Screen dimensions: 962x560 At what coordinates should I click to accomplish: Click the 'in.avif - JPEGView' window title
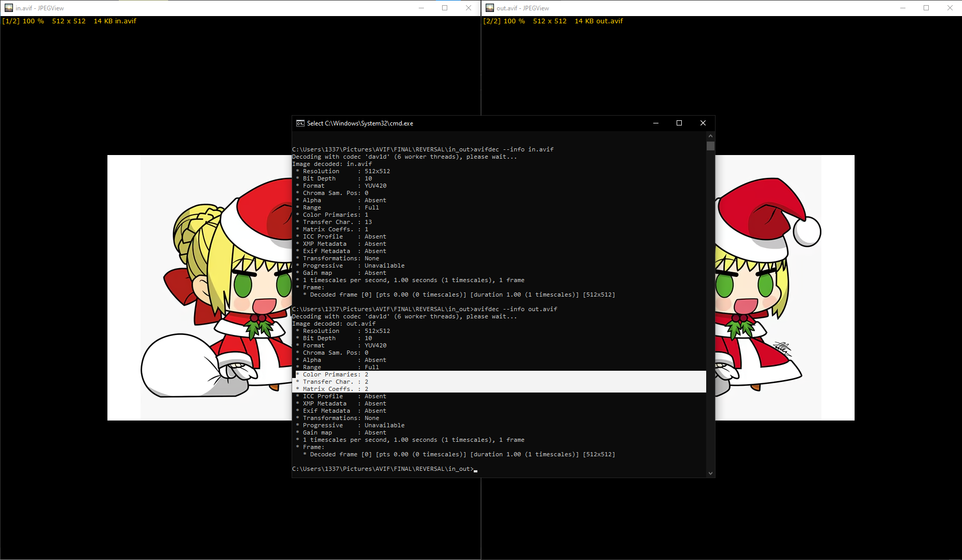[x=39, y=8]
